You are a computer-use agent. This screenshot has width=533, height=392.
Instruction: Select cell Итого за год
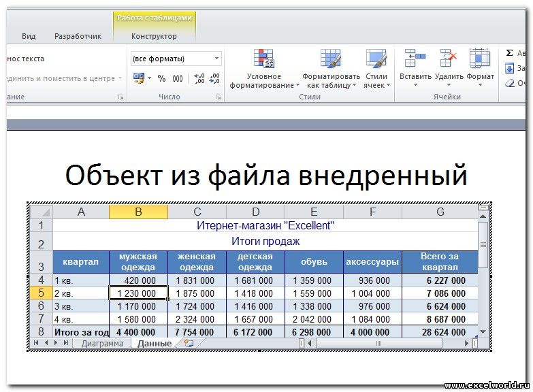tap(81, 332)
